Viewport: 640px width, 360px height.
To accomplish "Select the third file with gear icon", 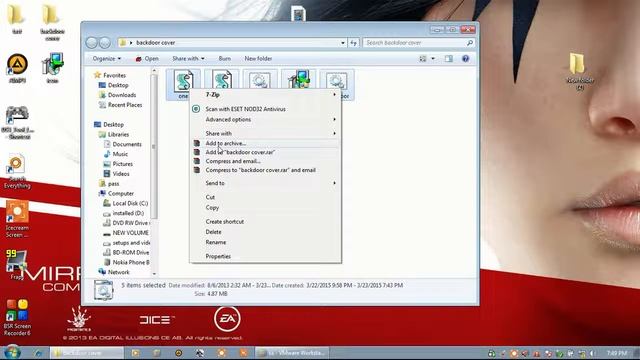I will (x=260, y=80).
